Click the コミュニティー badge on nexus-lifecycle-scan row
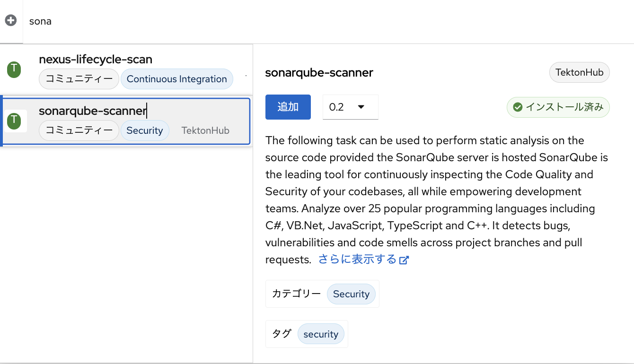Screen dimensions: 634x364 click(79, 79)
